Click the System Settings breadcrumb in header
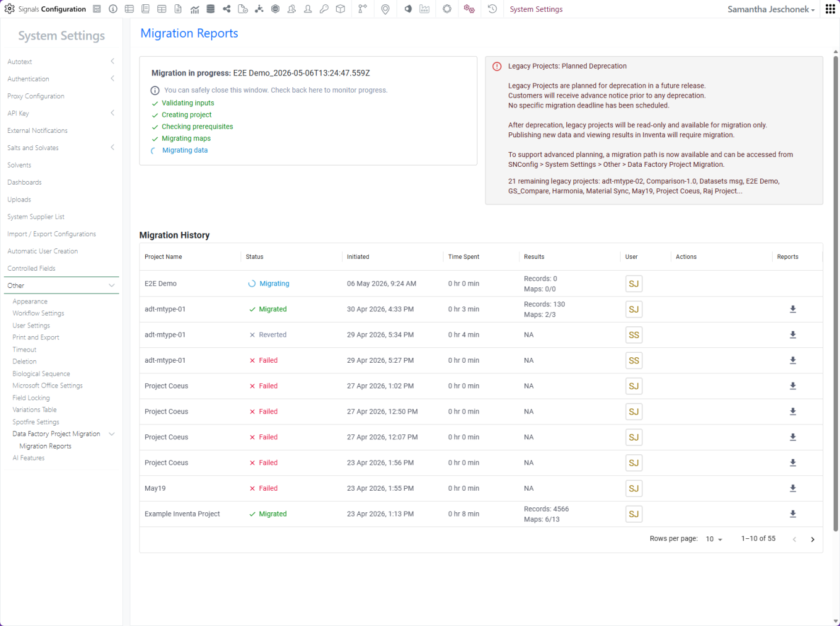840x626 pixels. point(536,9)
